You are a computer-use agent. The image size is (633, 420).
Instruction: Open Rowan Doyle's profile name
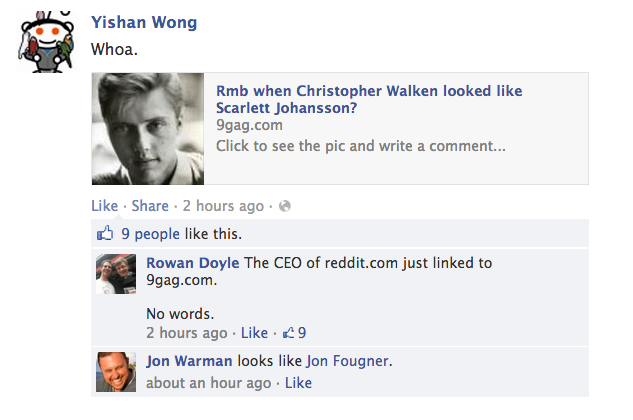[x=193, y=263]
